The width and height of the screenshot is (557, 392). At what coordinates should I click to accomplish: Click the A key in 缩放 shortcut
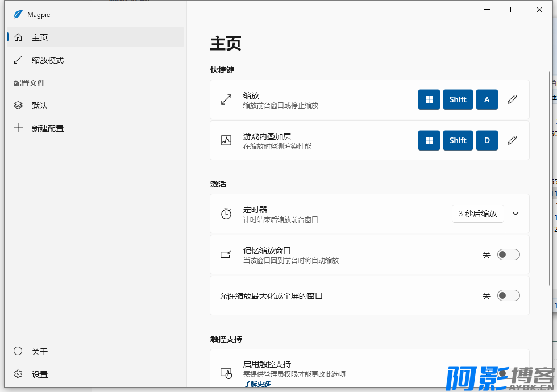[487, 99]
